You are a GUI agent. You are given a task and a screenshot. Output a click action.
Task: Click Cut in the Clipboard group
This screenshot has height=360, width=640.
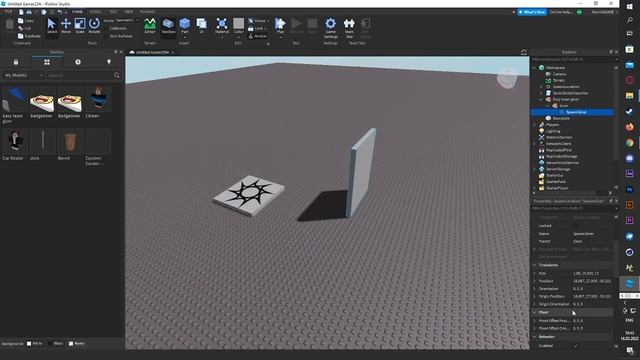point(24,29)
